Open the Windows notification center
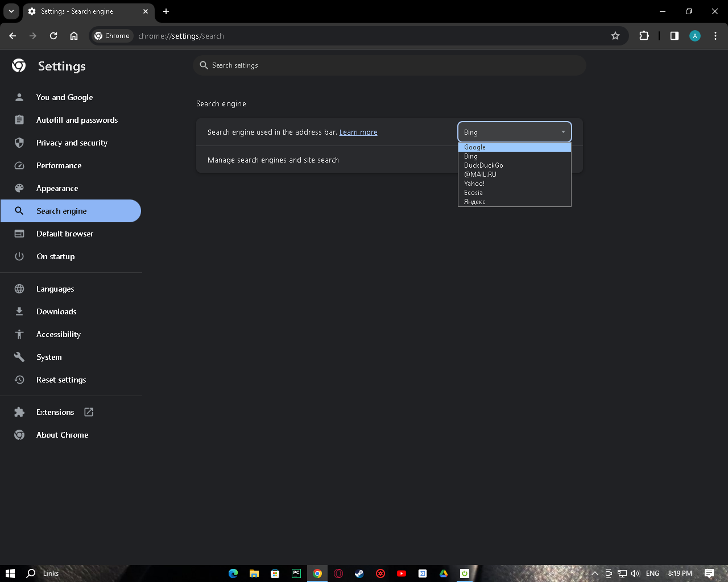Screen dimensions: 728x582 click(x=709, y=573)
